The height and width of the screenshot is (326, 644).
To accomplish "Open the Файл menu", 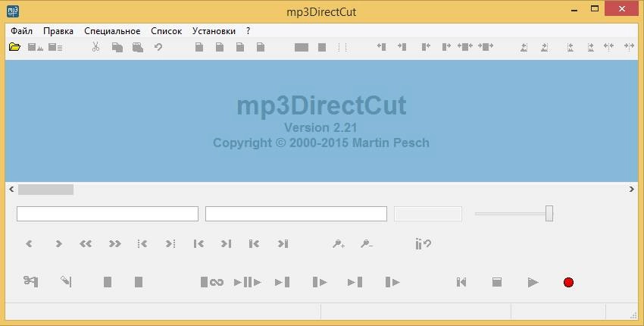I will point(21,31).
